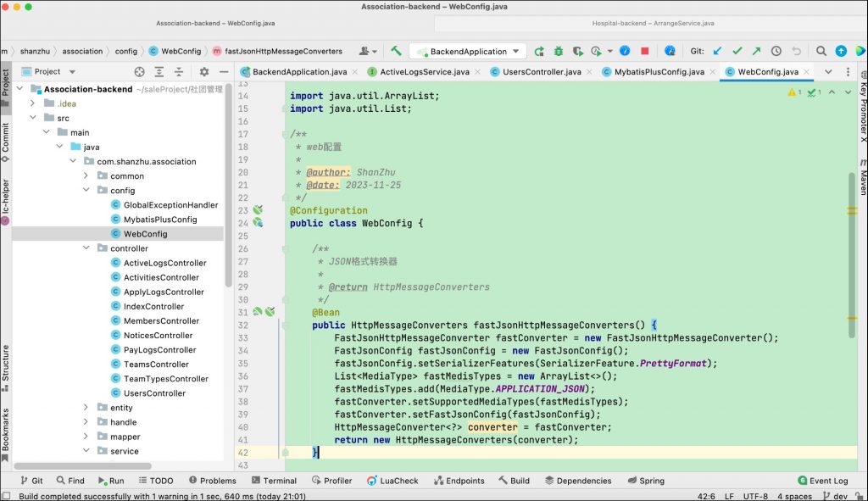868x501 pixels.
Task: Collapse the controller folder
Action: [86, 248]
